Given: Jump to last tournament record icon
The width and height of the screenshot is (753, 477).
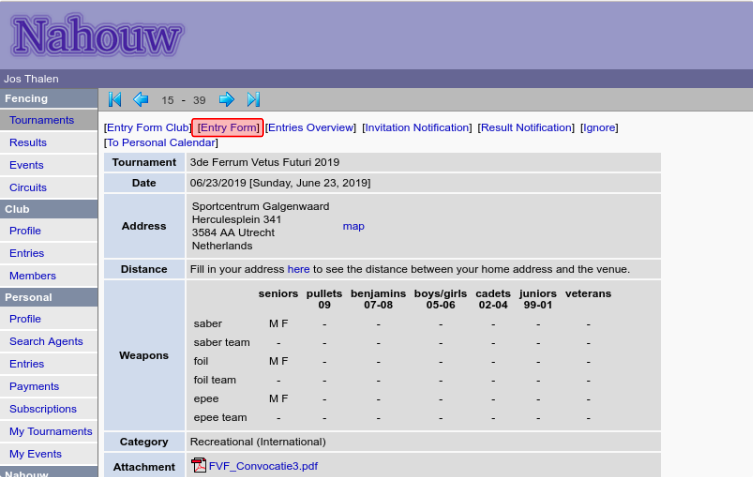Looking at the screenshot, I should point(253,99).
